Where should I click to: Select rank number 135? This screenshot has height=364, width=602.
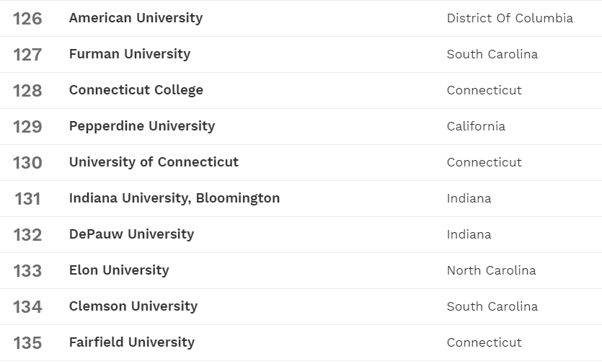pyautogui.click(x=27, y=343)
